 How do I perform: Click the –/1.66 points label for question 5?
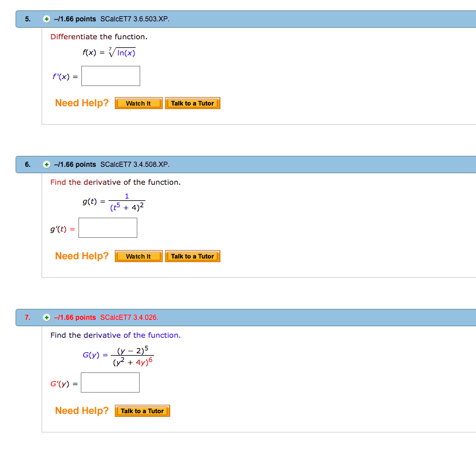coord(75,19)
